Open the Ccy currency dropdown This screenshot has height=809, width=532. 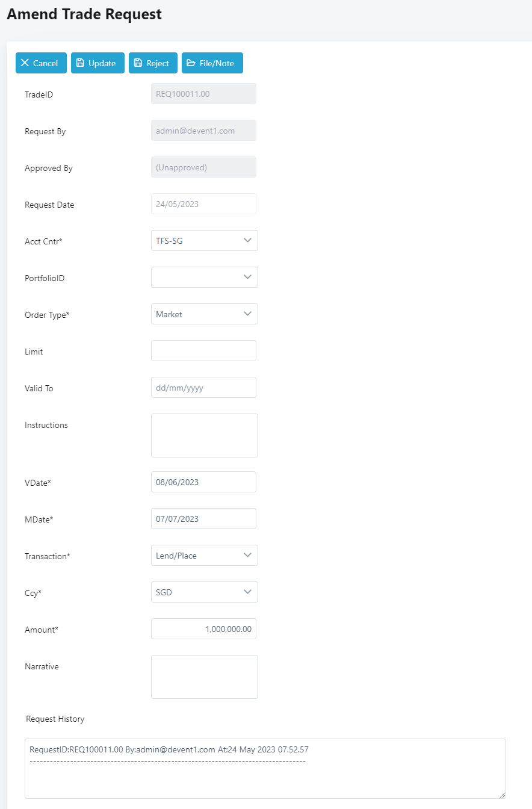[x=204, y=592]
